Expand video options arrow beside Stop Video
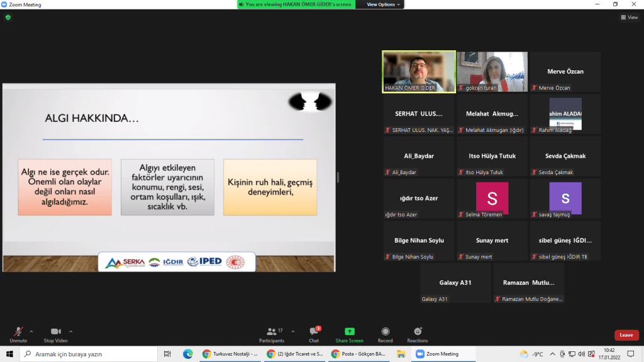 [x=70, y=331]
